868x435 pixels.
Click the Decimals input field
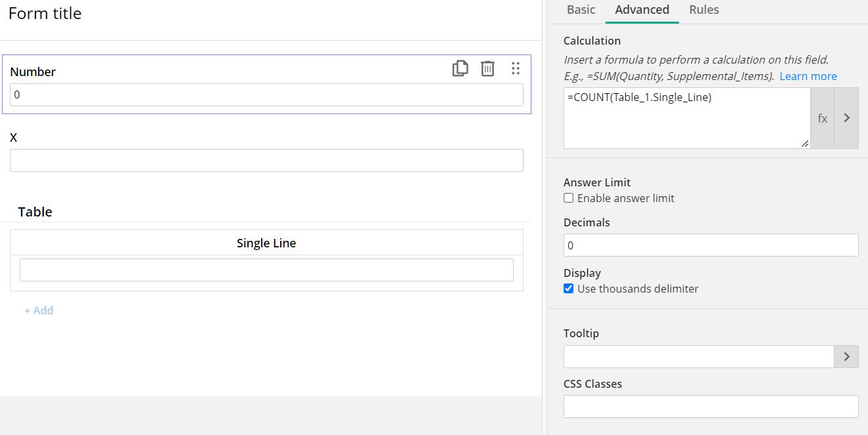(x=711, y=245)
